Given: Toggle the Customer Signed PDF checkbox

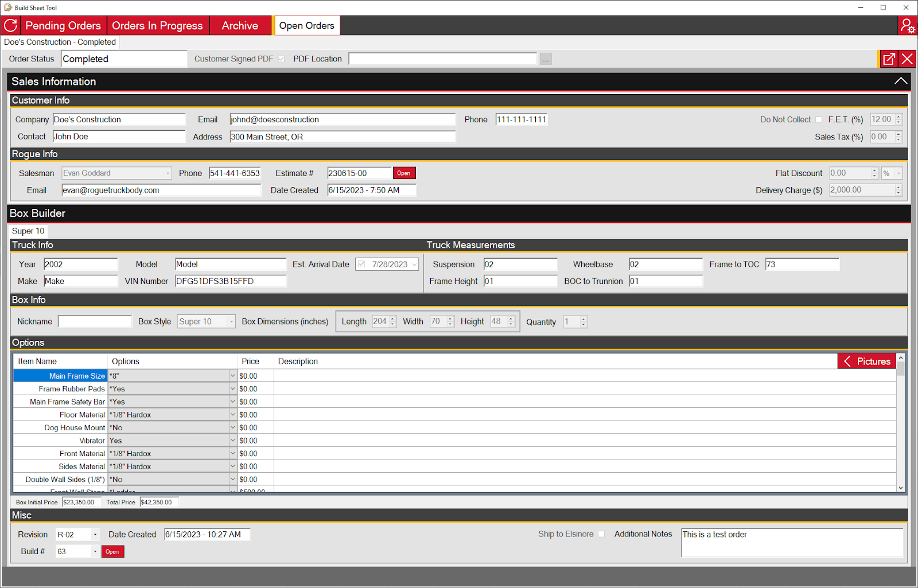Looking at the screenshot, I should pyautogui.click(x=281, y=59).
